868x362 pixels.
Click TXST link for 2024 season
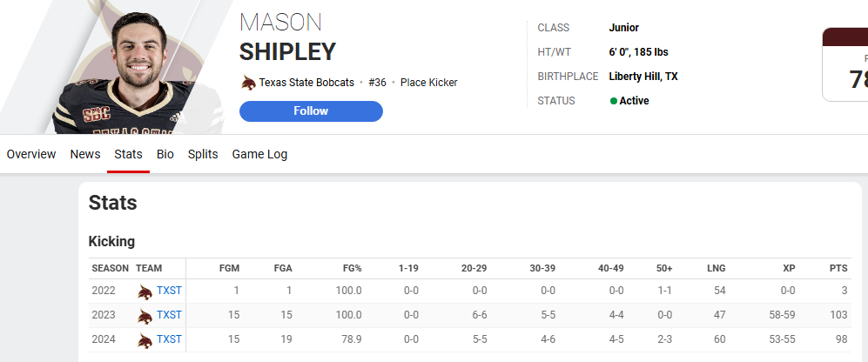tap(169, 339)
